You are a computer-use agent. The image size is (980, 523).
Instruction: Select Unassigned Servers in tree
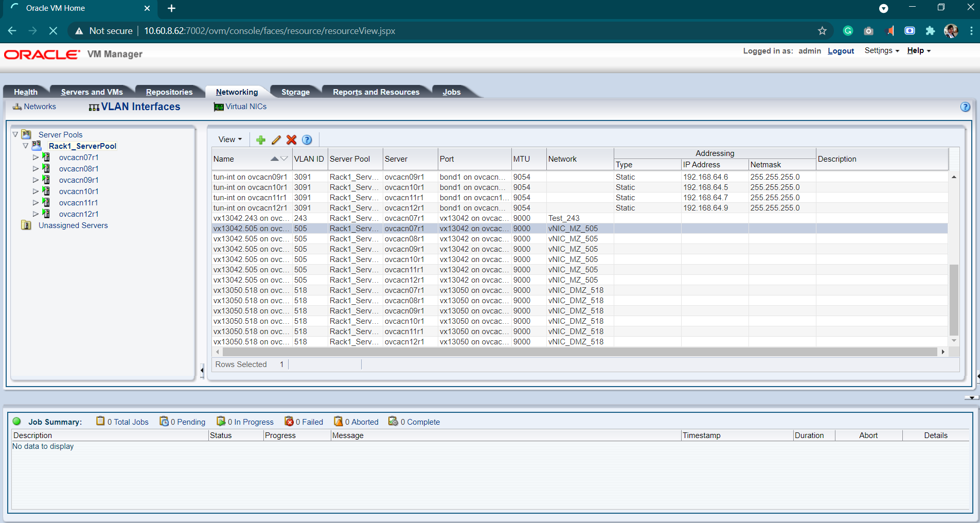[73, 225]
